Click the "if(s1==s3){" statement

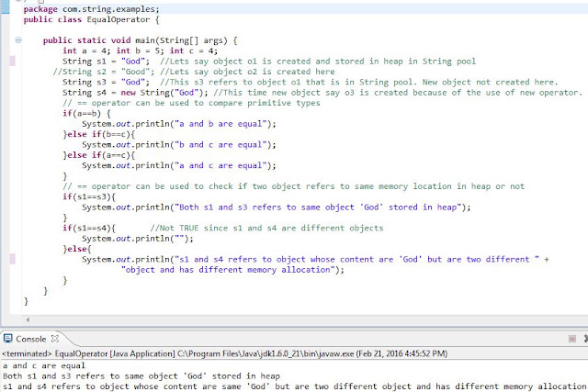(89, 196)
